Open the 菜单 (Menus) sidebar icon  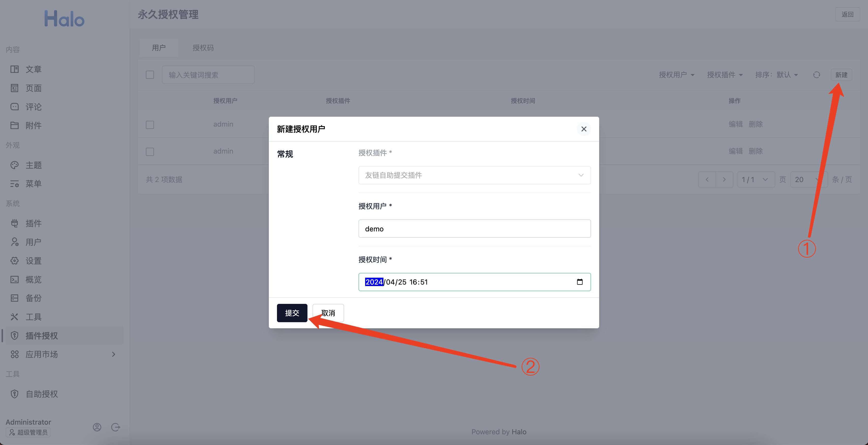pyautogui.click(x=14, y=184)
